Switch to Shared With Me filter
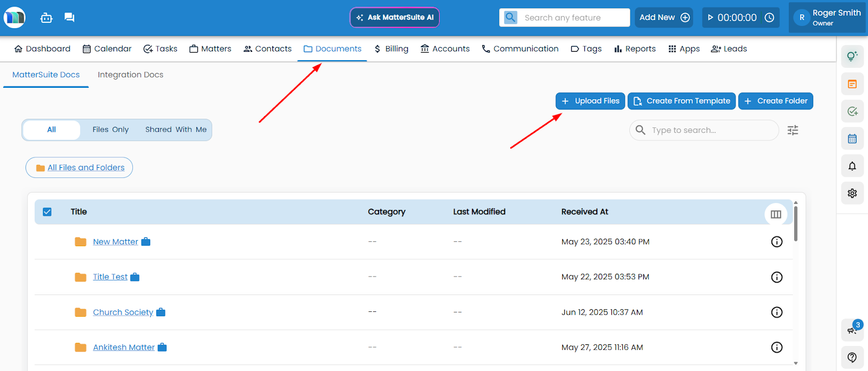The height and width of the screenshot is (371, 868). coord(176,130)
